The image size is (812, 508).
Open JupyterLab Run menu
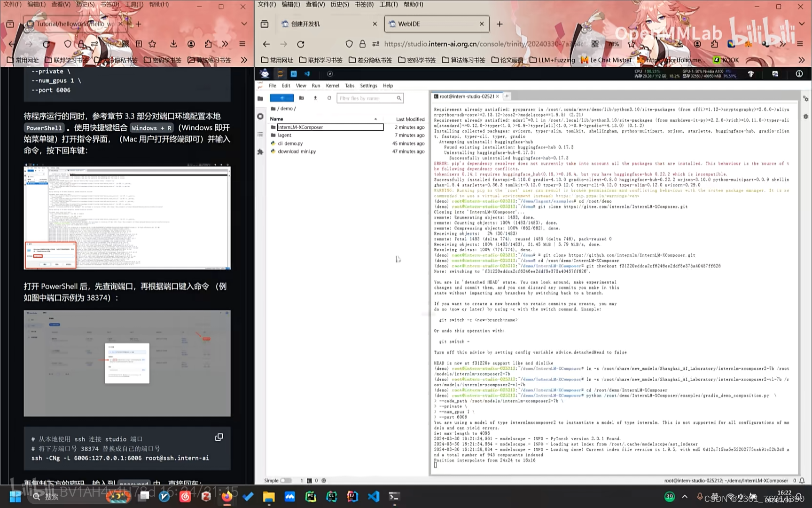[316, 86]
